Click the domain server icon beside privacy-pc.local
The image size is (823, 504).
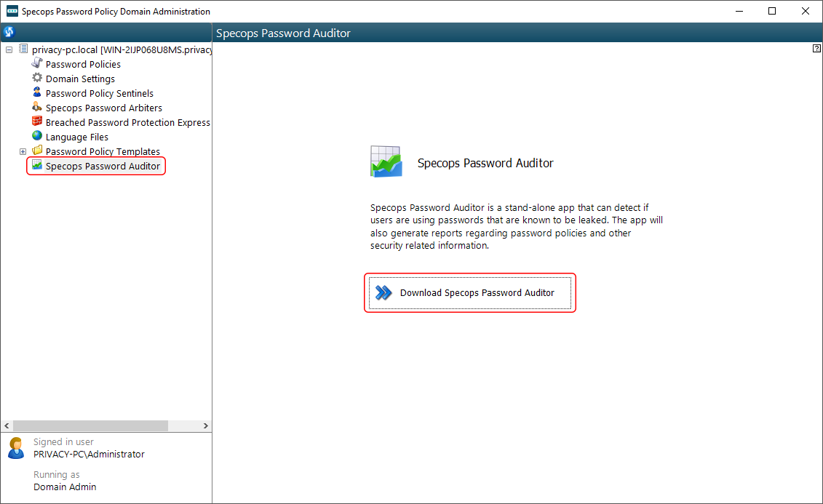[x=23, y=49]
